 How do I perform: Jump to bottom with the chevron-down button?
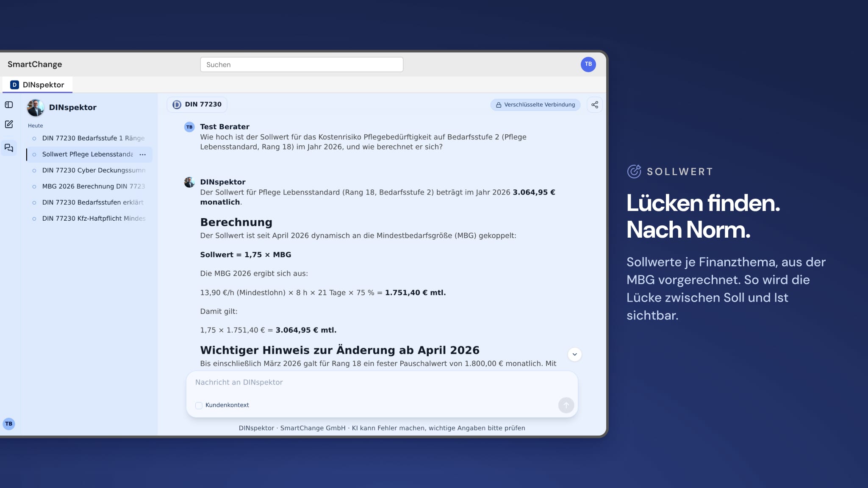[574, 354]
